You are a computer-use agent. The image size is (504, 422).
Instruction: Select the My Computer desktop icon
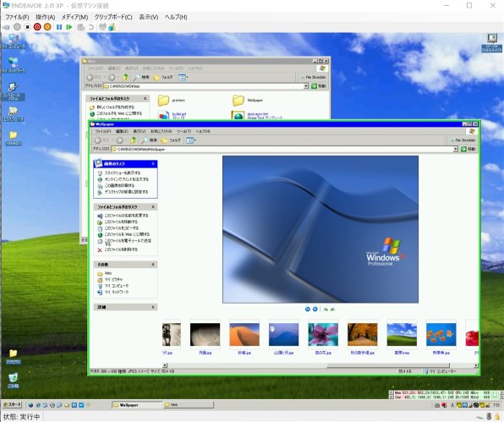point(14,41)
